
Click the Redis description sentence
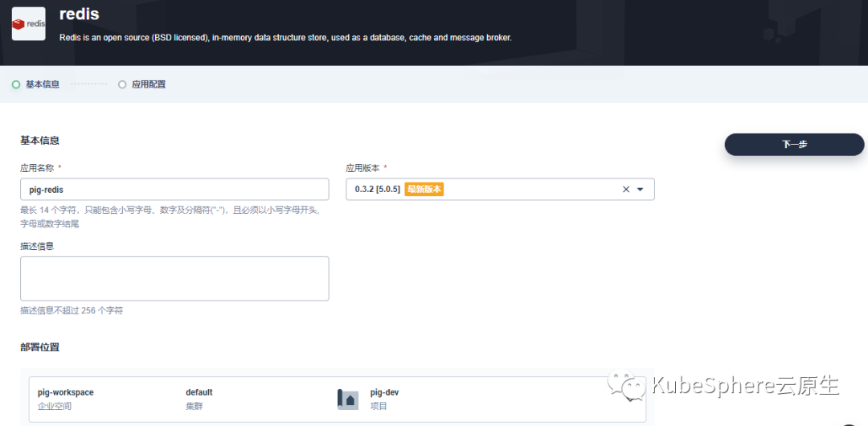pyautogui.click(x=285, y=38)
